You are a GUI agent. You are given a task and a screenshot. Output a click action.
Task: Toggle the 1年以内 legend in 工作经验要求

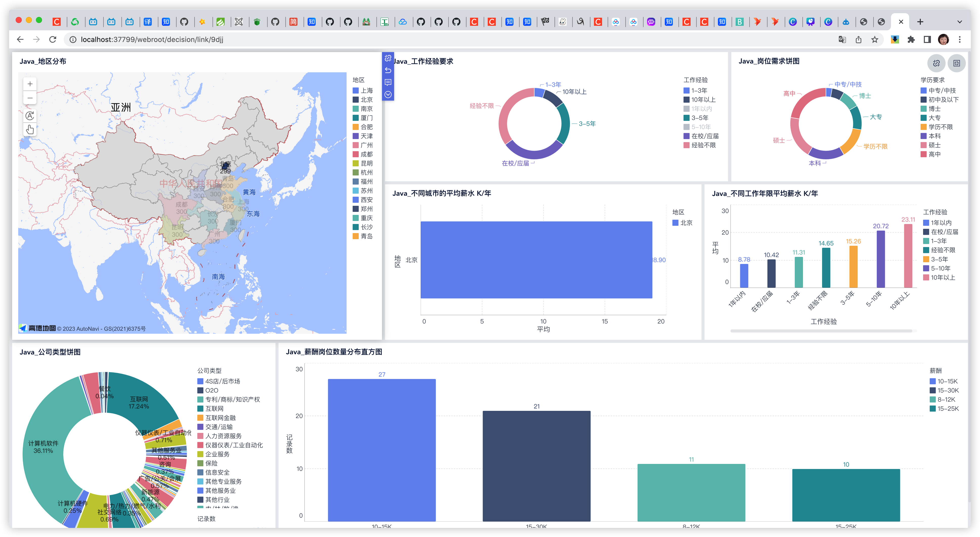coord(701,109)
